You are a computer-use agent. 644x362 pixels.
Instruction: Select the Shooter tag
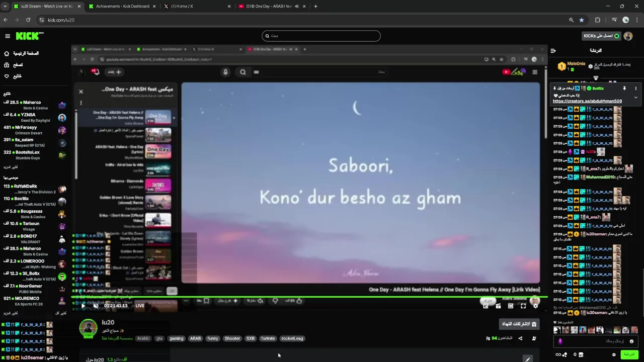click(232, 338)
